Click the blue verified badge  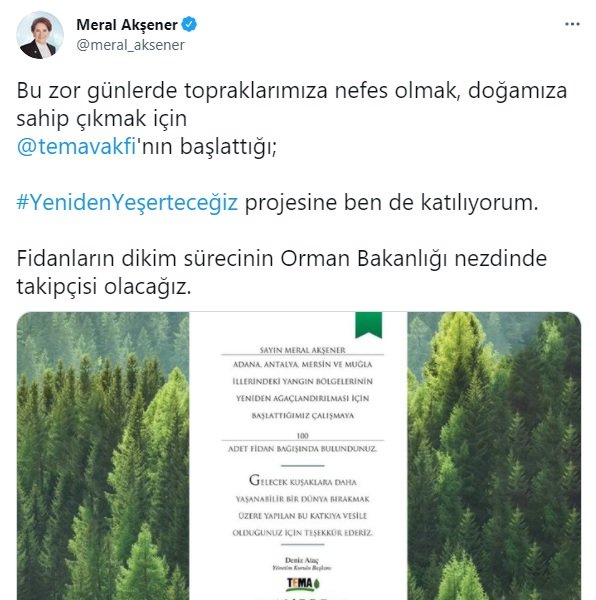tap(189, 24)
